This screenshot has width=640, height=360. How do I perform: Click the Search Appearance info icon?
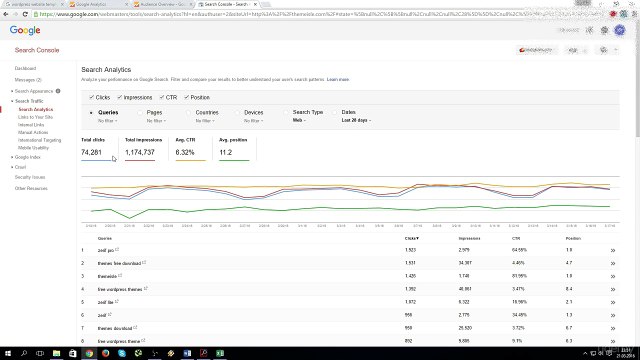58,91
